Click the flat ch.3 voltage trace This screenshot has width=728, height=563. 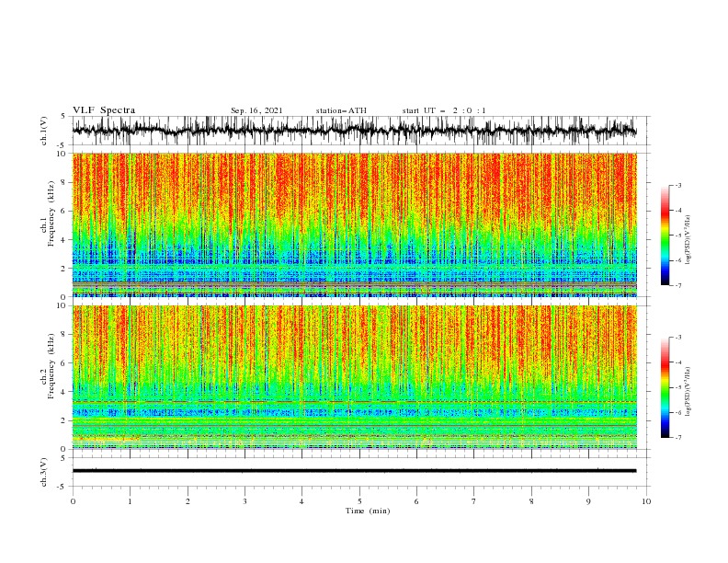tap(354, 471)
